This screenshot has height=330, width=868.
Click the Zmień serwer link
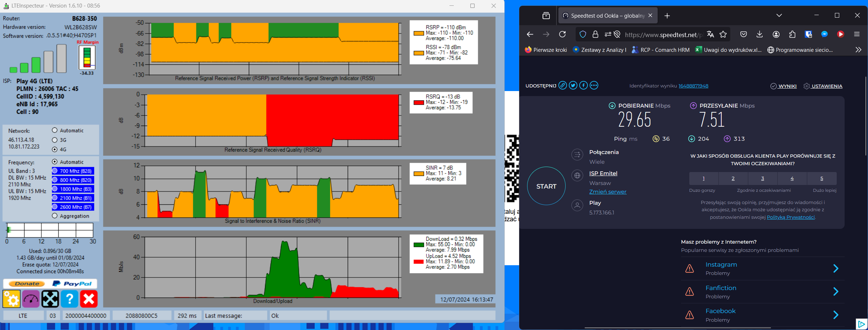[x=608, y=192]
